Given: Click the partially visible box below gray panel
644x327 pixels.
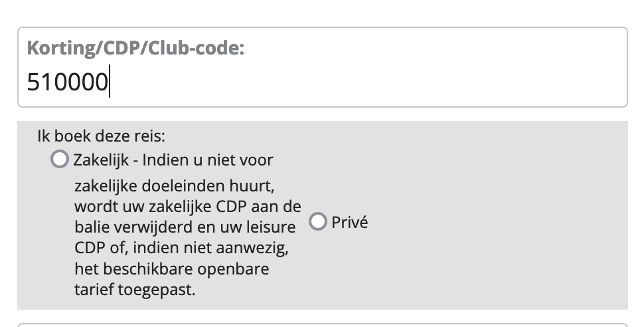Looking at the screenshot, I should click(x=322, y=325).
